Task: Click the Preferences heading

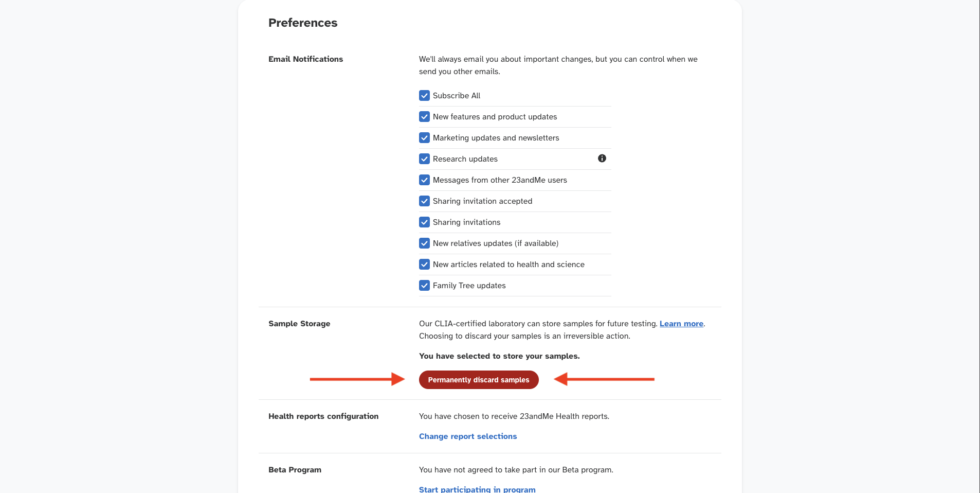Action: pos(302,23)
